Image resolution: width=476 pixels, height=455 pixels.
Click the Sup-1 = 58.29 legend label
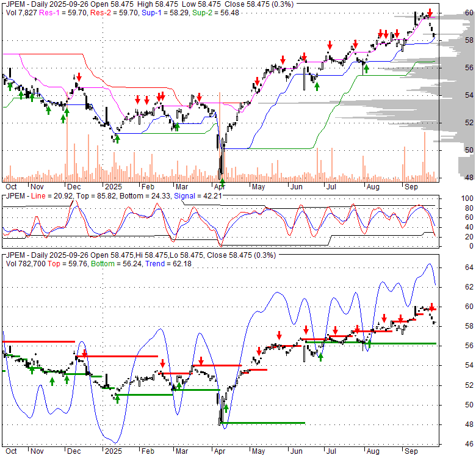(x=166, y=13)
